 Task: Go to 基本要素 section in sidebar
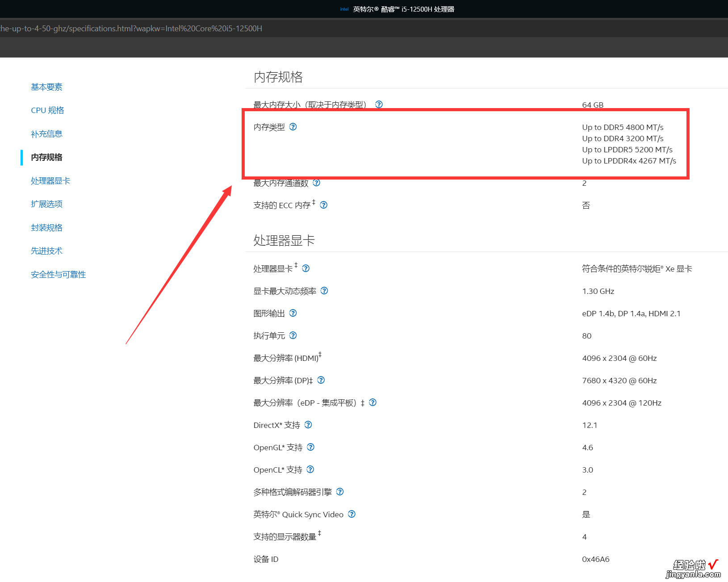tap(46, 87)
